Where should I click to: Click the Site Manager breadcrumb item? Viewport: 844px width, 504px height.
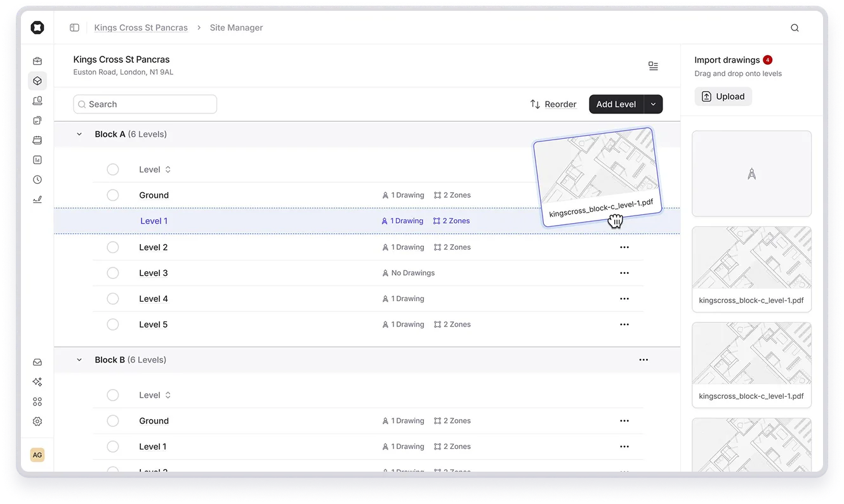[x=236, y=27]
